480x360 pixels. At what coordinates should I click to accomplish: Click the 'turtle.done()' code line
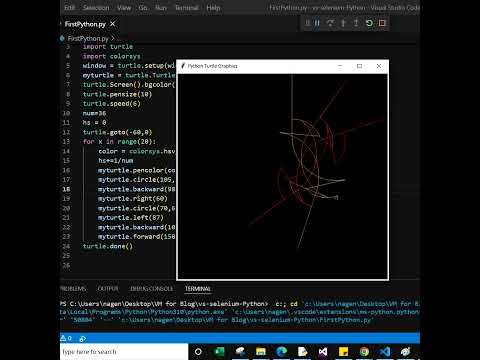[108, 246]
